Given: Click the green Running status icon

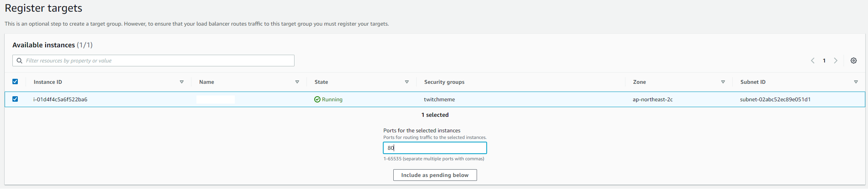Looking at the screenshot, I should coord(317,99).
